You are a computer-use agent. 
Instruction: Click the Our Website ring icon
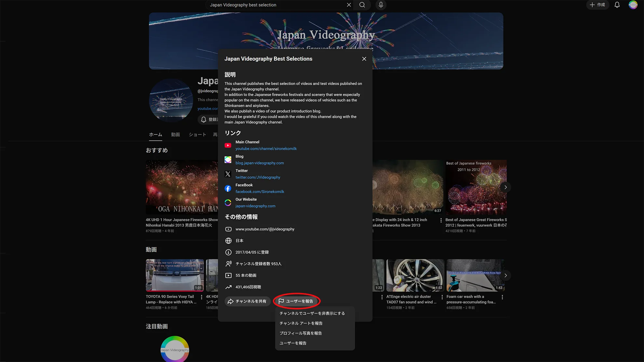pos(228,203)
